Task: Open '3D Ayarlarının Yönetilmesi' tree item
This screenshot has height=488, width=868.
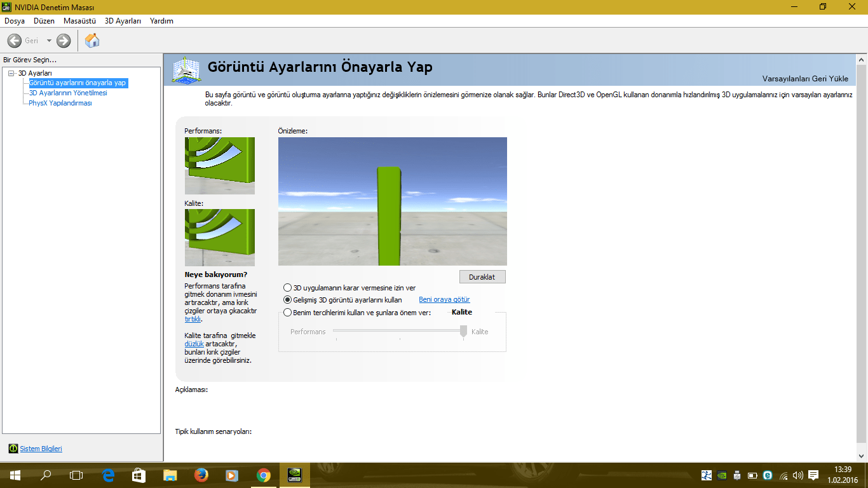Action: (68, 93)
